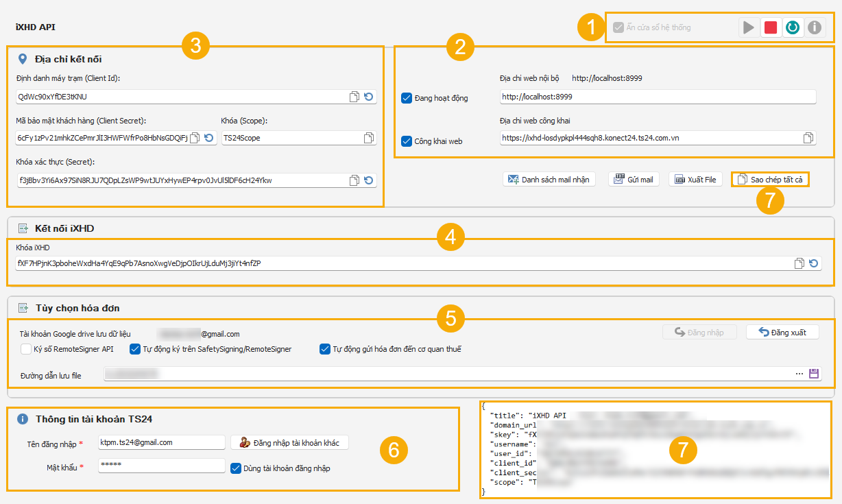Screen dimensions: 842x504
Task: Save the file path with disk icon
Action: (814, 374)
